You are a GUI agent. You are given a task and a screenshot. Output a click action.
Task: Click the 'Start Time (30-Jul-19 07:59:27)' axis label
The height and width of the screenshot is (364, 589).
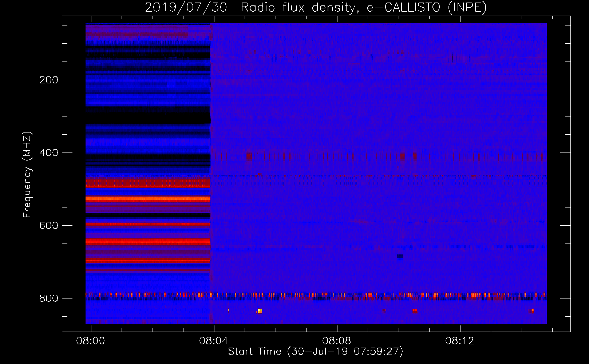pos(316,352)
